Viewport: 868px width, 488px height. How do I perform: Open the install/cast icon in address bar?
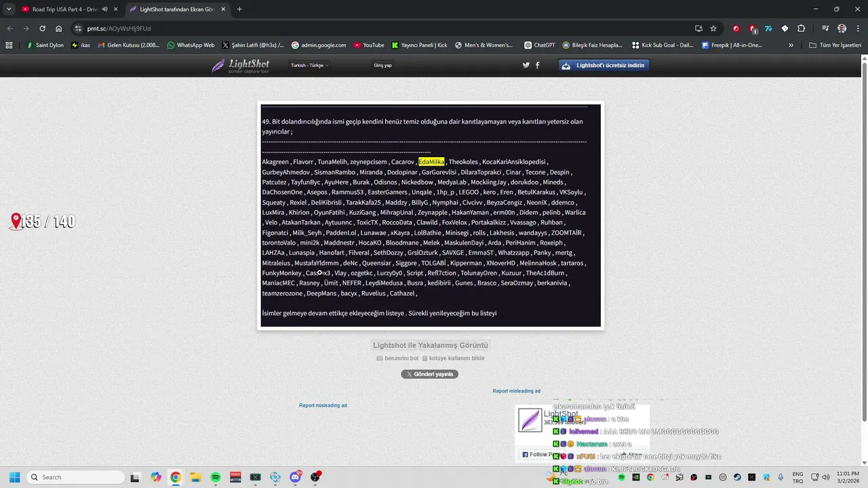(698, 28)
